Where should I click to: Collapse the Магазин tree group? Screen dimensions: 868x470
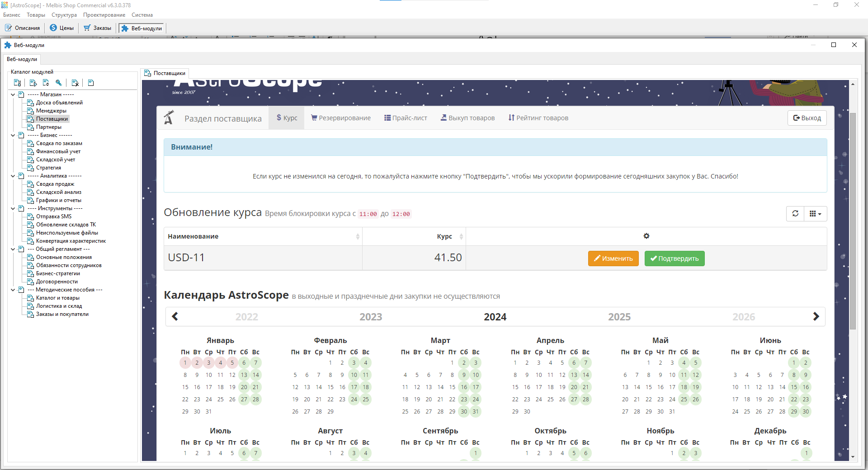(13, 94)
